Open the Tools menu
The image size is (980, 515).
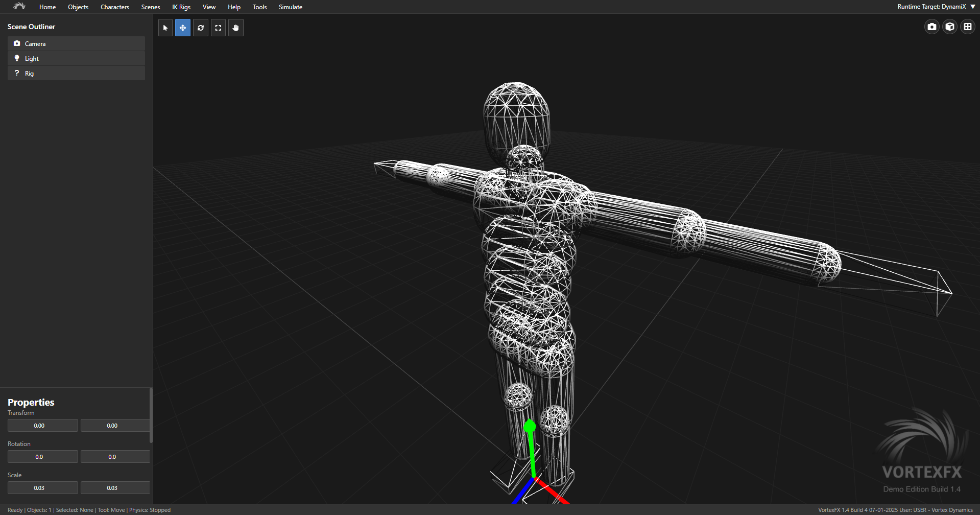point(259,7)
